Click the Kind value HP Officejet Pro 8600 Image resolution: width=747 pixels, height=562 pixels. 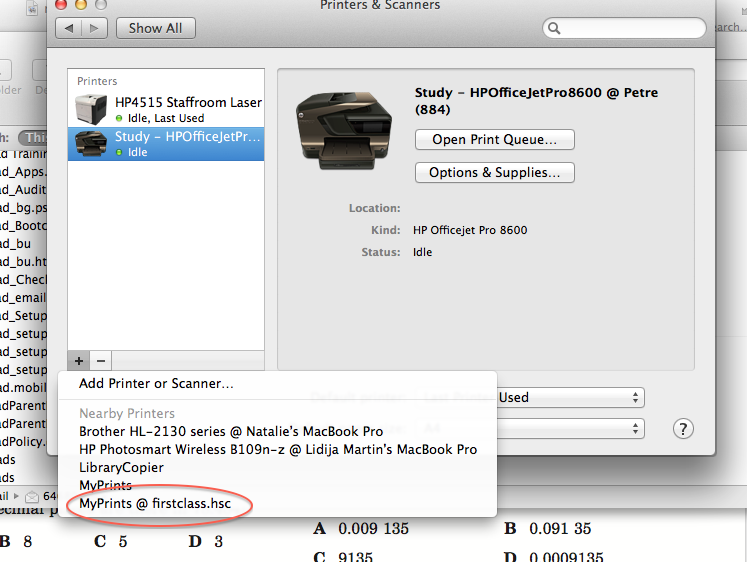coord(470,230)
